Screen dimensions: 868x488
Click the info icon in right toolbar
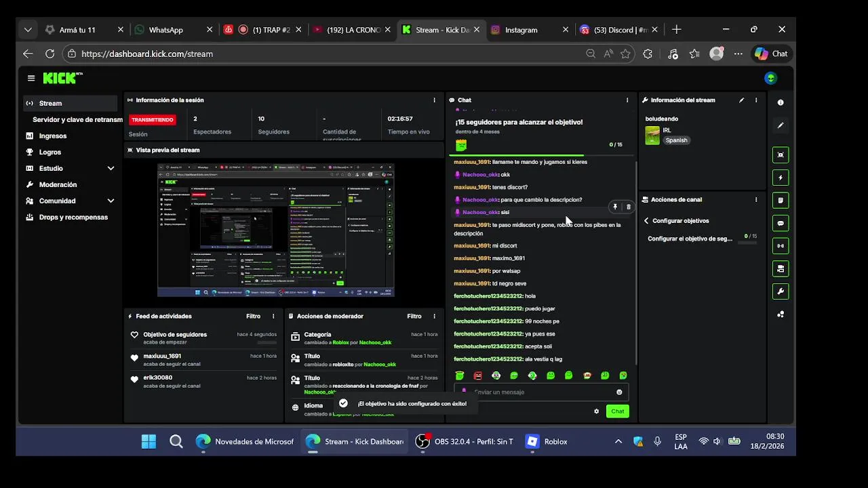click(781, 102)
